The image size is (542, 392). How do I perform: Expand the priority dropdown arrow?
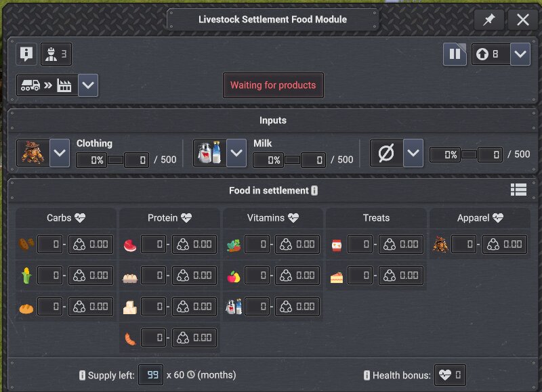(x=520, y=54)
